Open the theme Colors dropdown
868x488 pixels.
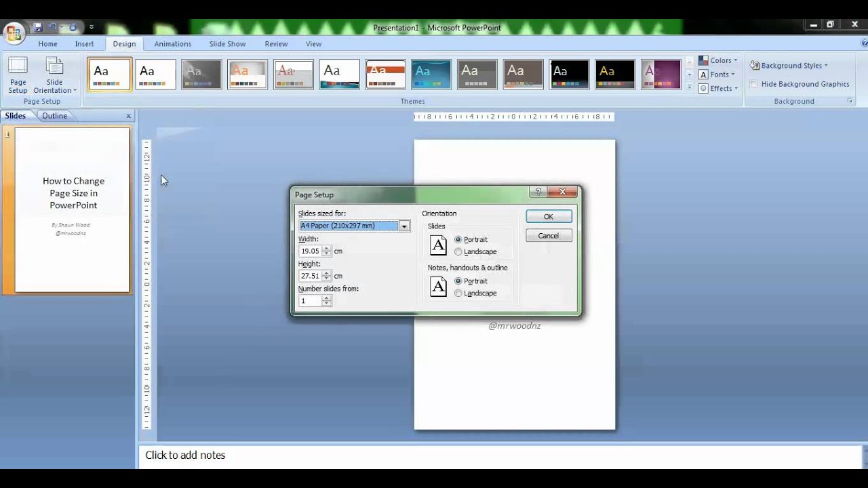(718, 60)
